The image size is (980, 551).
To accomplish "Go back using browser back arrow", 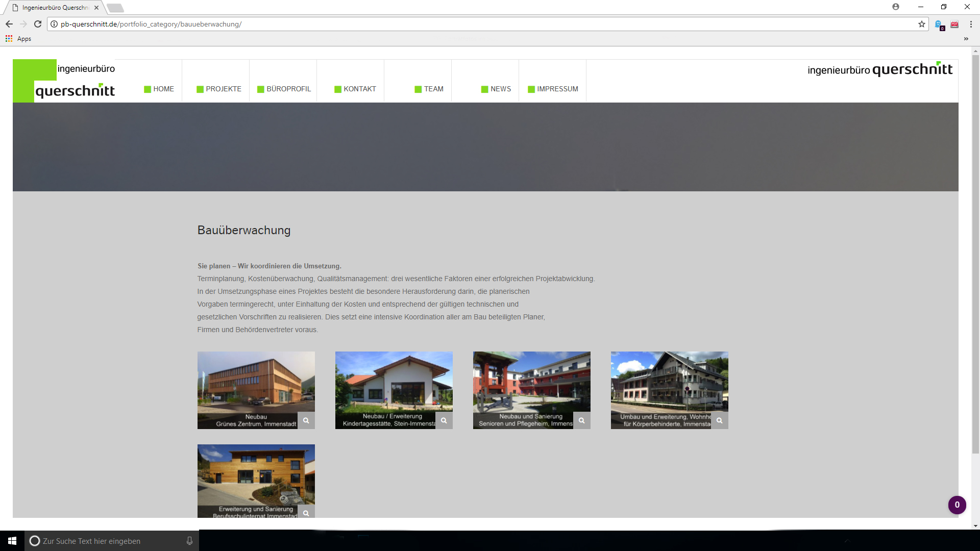I will (9, 24).
